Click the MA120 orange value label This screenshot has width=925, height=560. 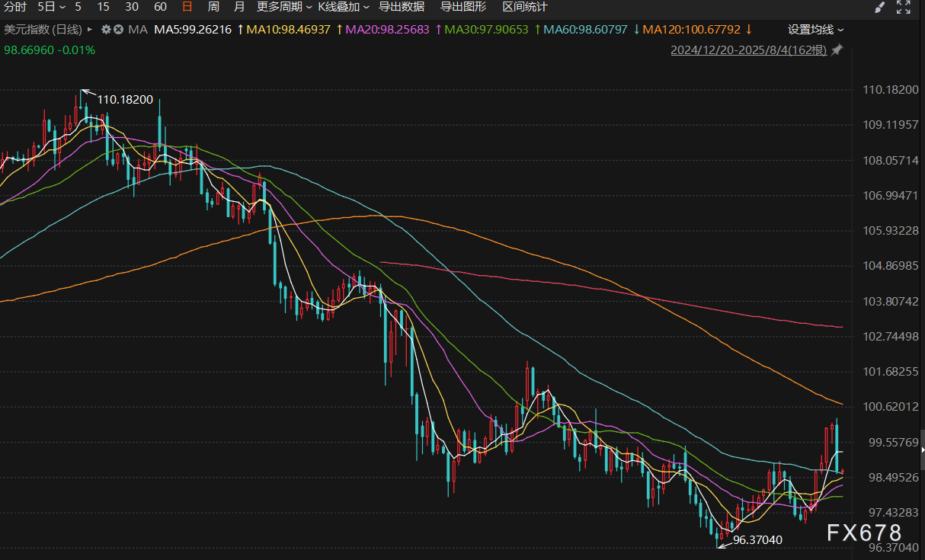pyautogui.click(x=692, y=30)
